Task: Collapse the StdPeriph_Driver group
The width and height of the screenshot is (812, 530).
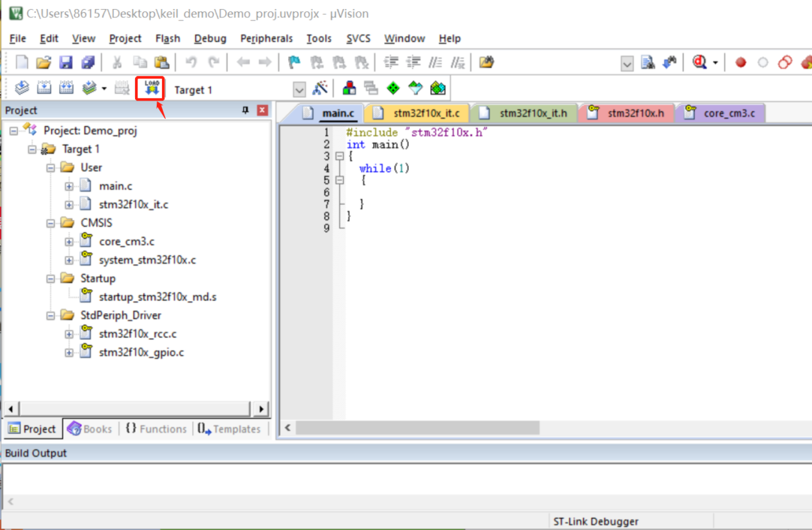Action: [x=51, y=316]
